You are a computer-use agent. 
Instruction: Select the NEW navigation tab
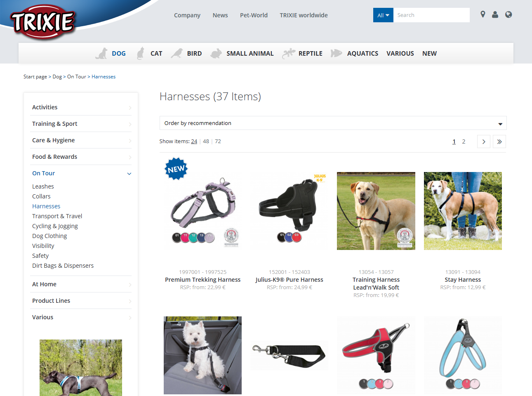429,53
